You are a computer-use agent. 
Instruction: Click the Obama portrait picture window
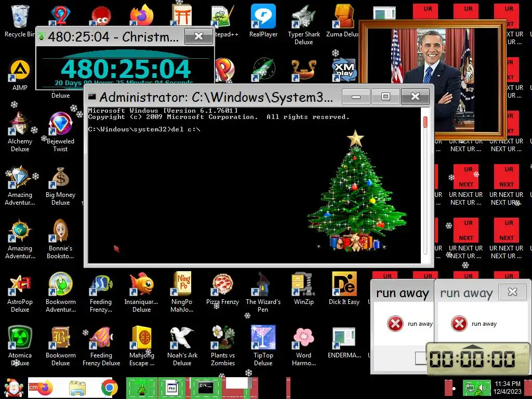click(433, 79)
